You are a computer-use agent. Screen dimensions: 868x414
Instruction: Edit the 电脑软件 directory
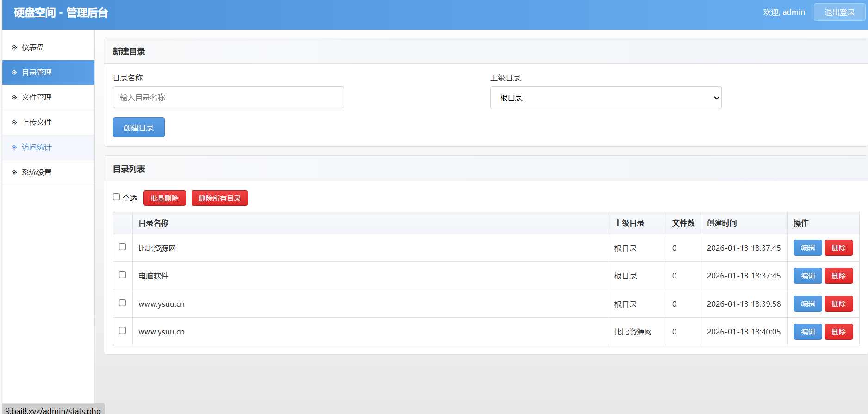coord(807,276)
